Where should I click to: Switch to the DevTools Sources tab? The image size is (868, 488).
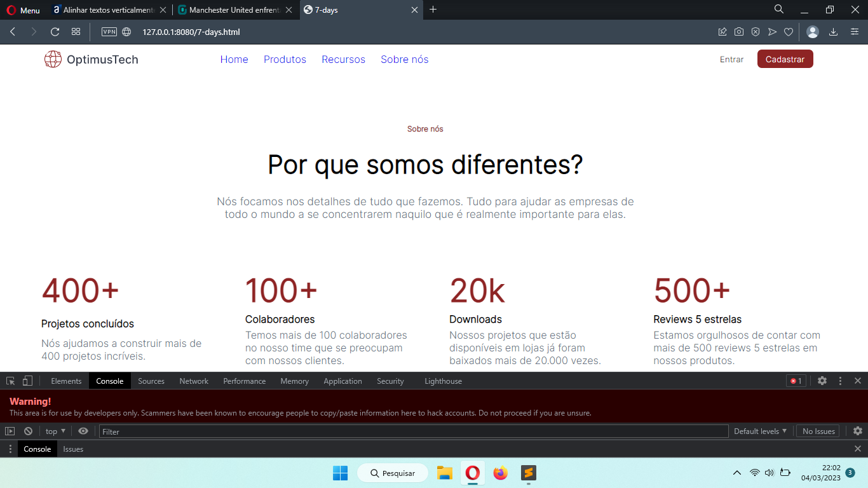[x=151, y=381]
